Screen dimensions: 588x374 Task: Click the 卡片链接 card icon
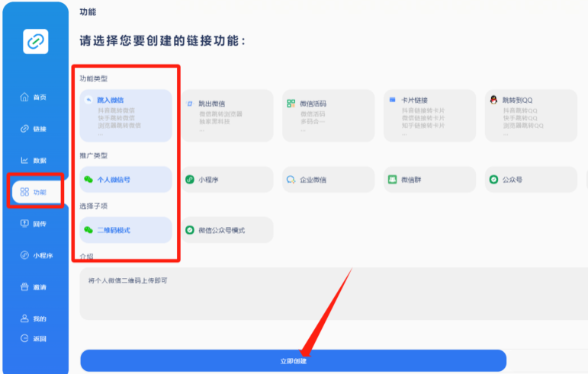[x=392, y=100]
